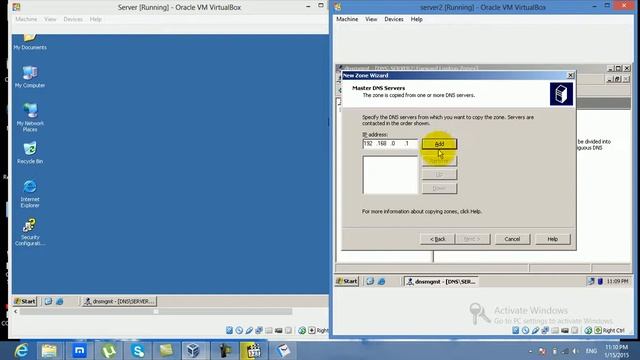Click hard disk activity icon in Server status bar

coord(229,330)
